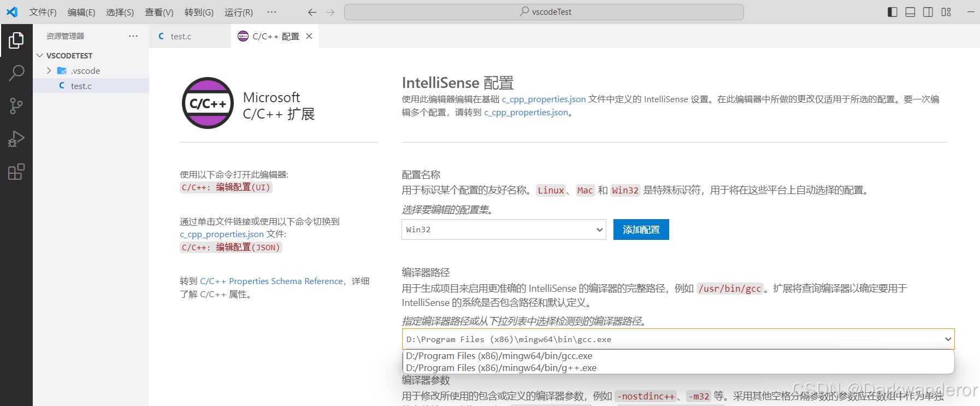980x406 pixels.
Task: Toggle secondary sidebar layout icon
Action: 928,12
